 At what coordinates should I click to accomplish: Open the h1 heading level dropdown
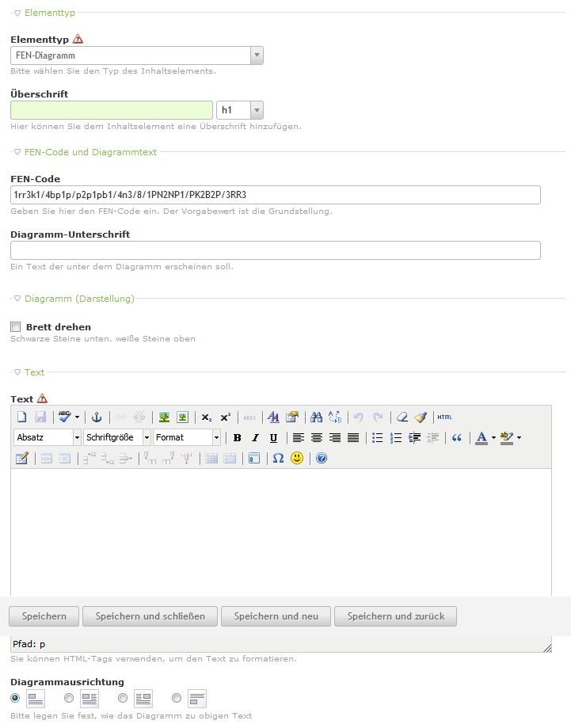[239, 110]
